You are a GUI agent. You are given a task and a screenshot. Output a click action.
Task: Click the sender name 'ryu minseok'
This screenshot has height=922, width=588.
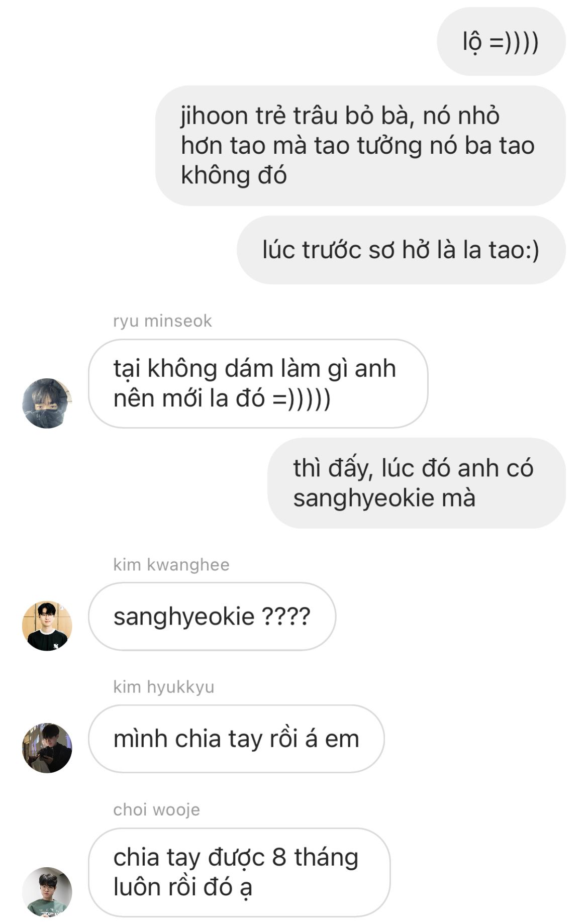(x=162, y=321)
